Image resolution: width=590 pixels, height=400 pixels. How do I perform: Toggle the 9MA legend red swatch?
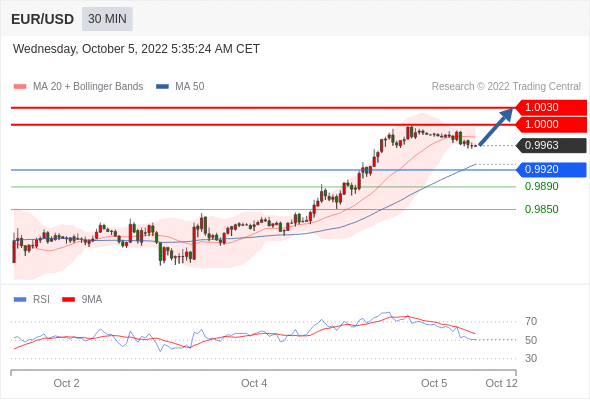68,300
